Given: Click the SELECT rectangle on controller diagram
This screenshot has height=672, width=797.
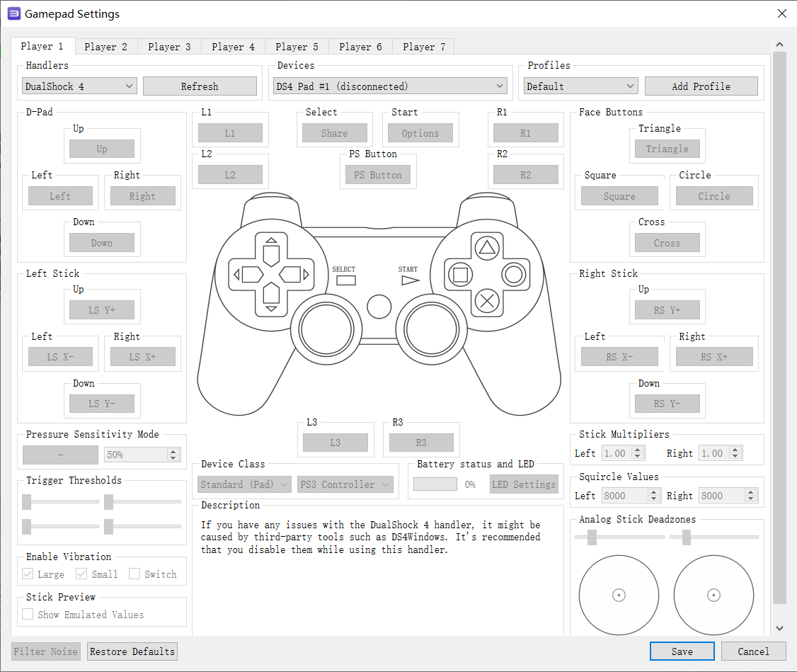Looking at the screenshot, I should point(345,280).
